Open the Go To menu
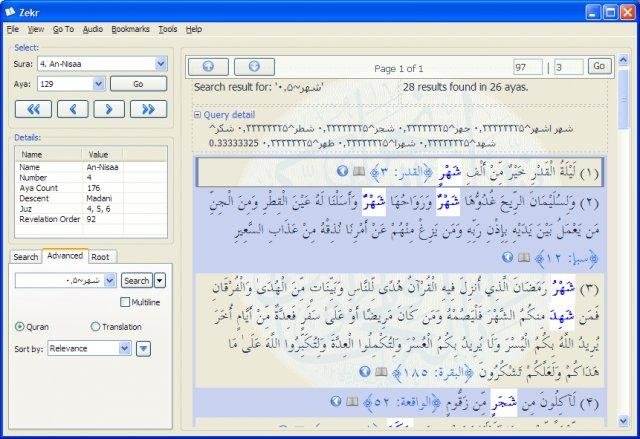The height and width of the screenshot is (439, 640). click(63, 29)
